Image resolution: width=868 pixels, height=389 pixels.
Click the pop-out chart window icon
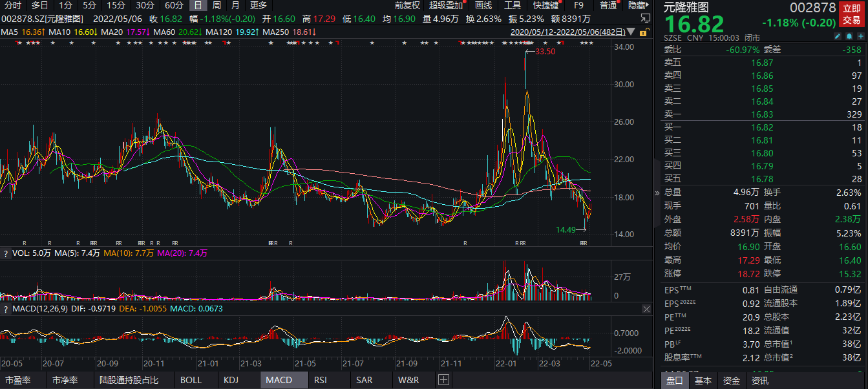point(644,18)
